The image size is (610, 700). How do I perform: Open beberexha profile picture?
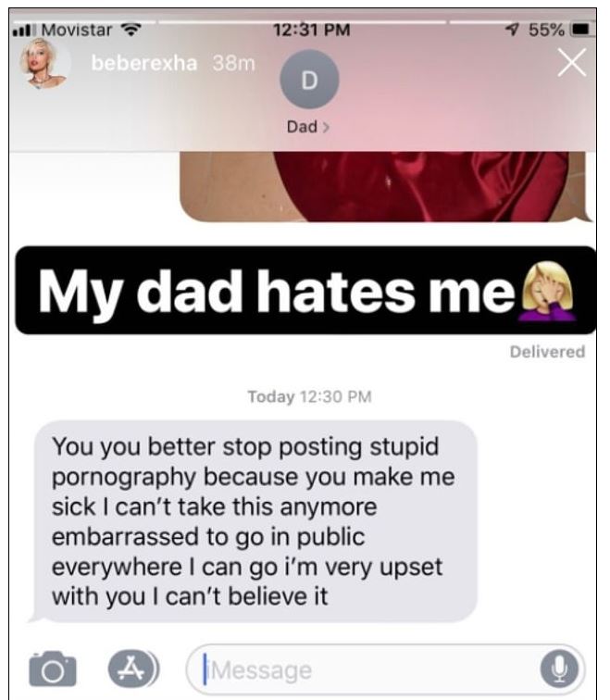[x=44, y=63]
